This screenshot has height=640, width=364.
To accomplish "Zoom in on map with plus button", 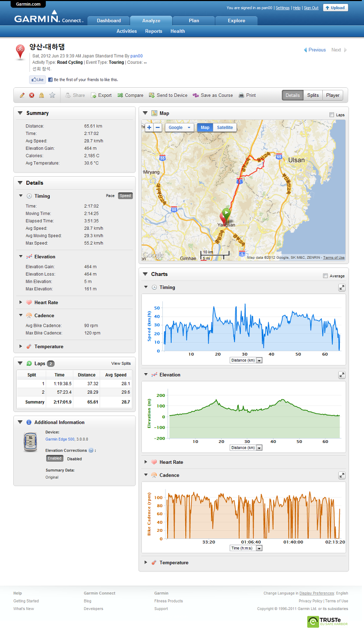I will 149,127.
